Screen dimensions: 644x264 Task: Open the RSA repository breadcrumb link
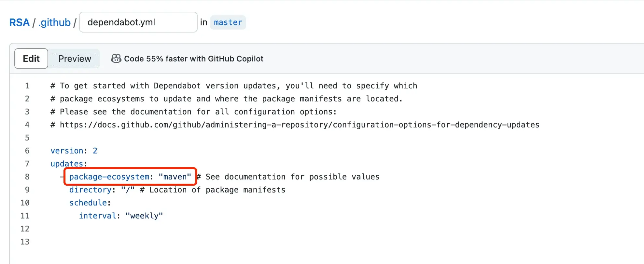click(19, 22)
